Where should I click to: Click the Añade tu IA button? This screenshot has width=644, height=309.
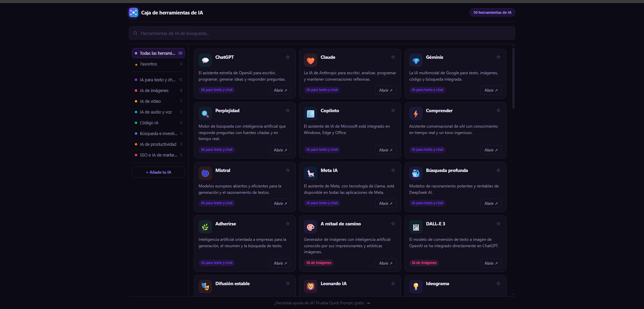(x=158, y=172)
